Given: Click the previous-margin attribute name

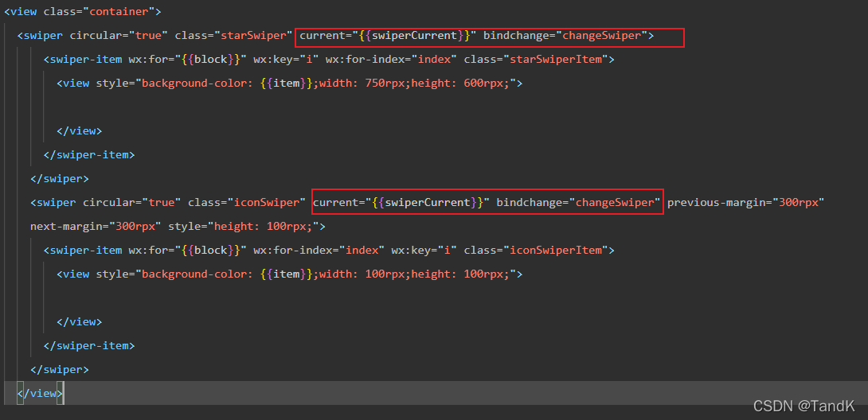Looking at the screenshot, I should click(x=717, y=202).
